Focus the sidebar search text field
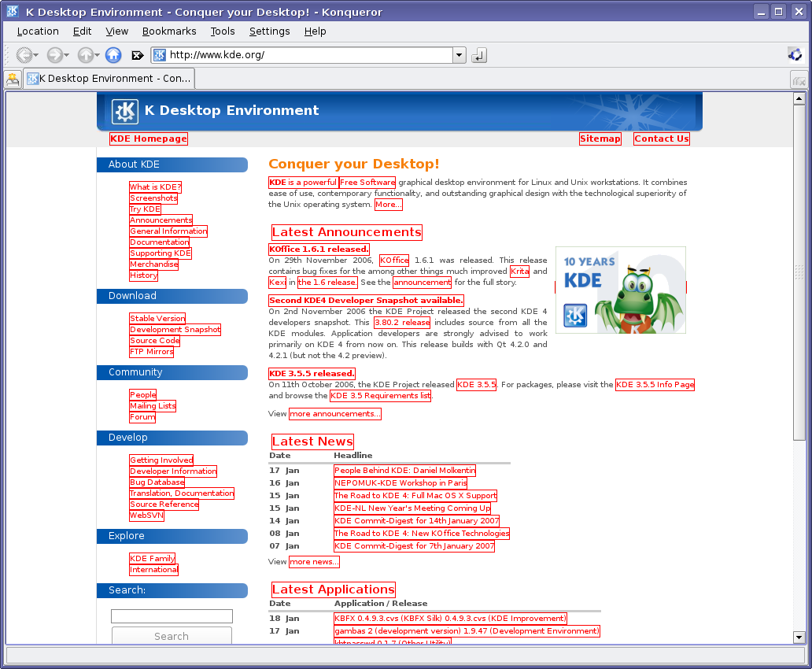 (172, 616)
